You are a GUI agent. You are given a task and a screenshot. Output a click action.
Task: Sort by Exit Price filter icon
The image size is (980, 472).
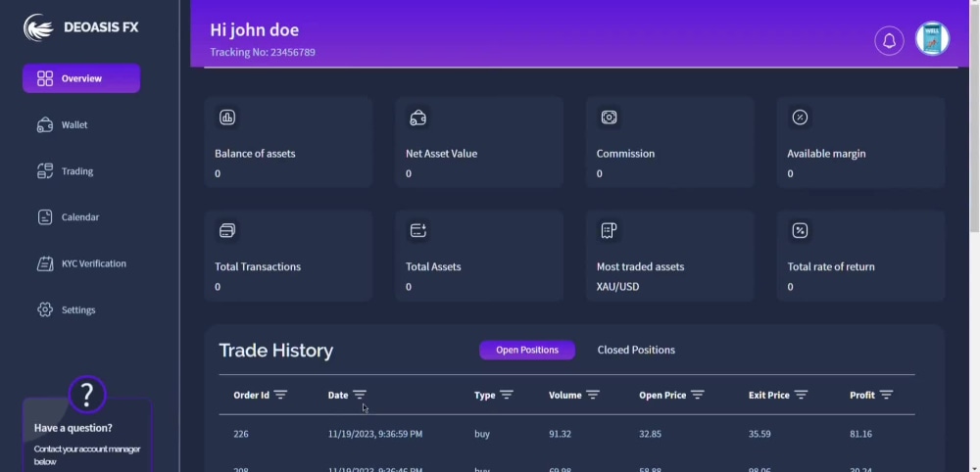802,395
